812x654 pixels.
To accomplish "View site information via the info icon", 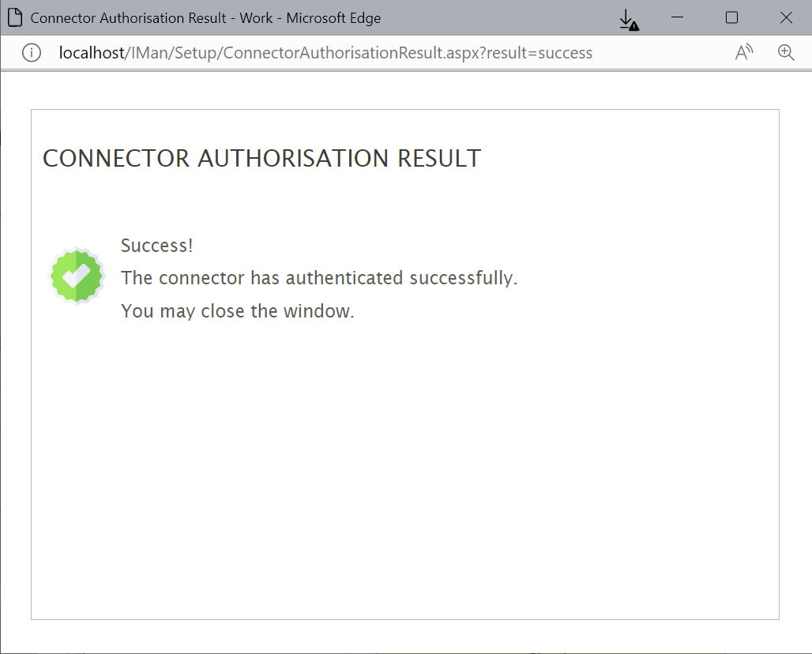I will [x=31, y=53].
